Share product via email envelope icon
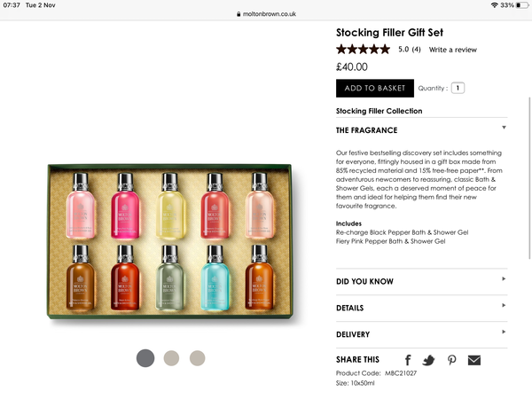The height and width of the screenshot is (399, 532). pos(474,360)
